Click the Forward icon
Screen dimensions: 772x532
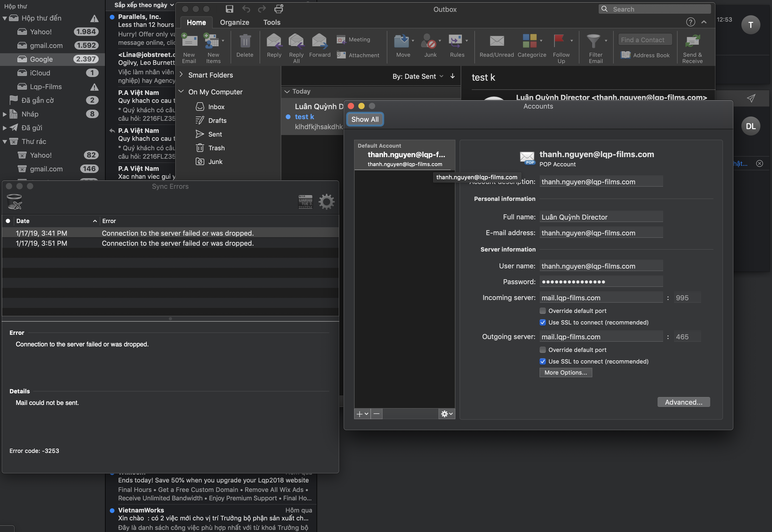point(319,41)
